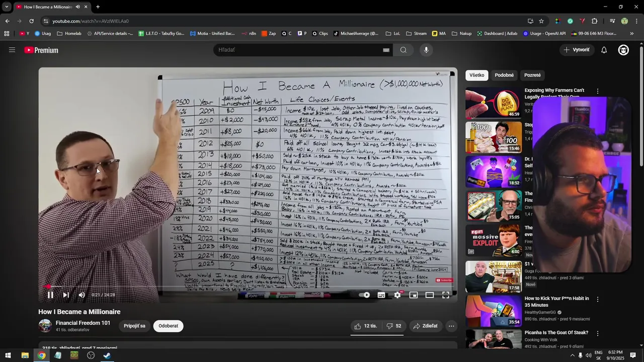Toggle theater mode

(430, 295)
